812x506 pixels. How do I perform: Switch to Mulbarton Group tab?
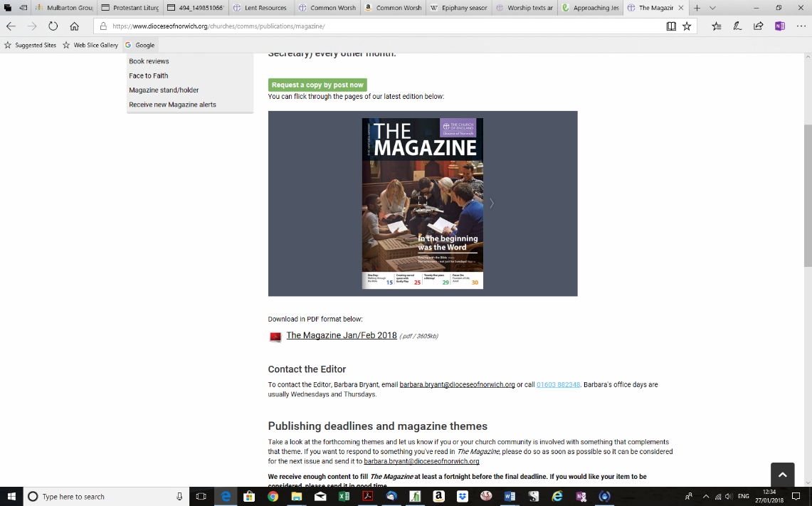(64, 8)
